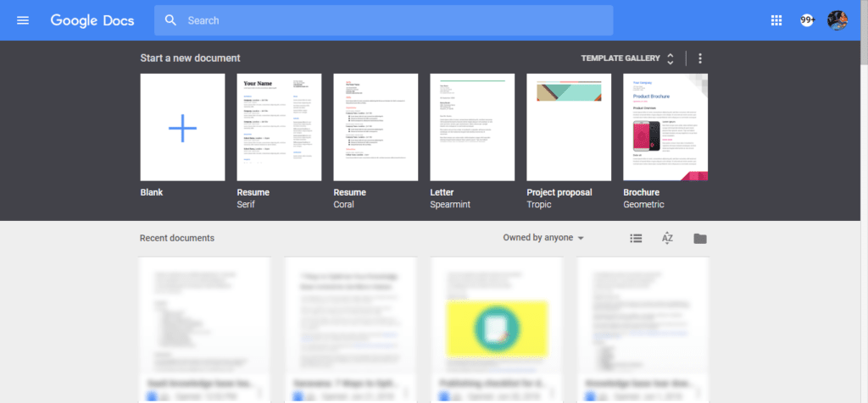This screenshot has width=868, height=403.
Task: Open the file picker folder icon
Action: pyautogui.click(x=700, y=238)
